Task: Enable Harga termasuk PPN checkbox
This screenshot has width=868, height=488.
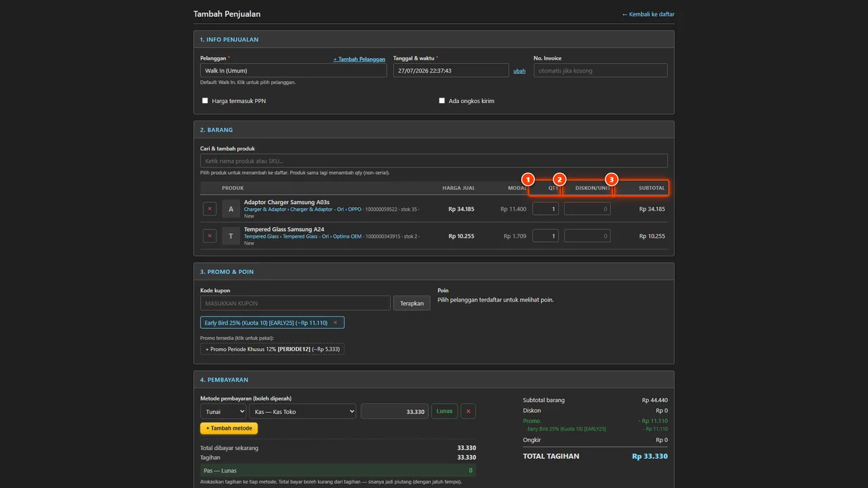Action: [205, 100]
